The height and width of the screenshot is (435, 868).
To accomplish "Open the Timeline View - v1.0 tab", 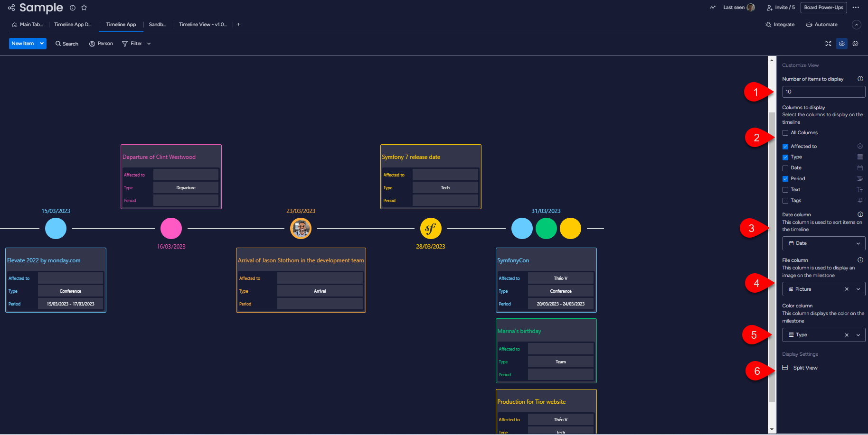I will (203, 25).
